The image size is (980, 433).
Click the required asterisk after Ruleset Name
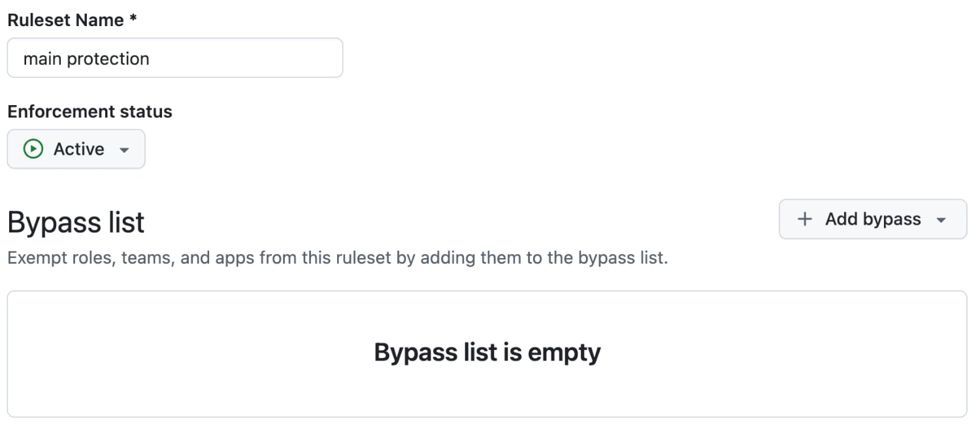tap(133, 20)
